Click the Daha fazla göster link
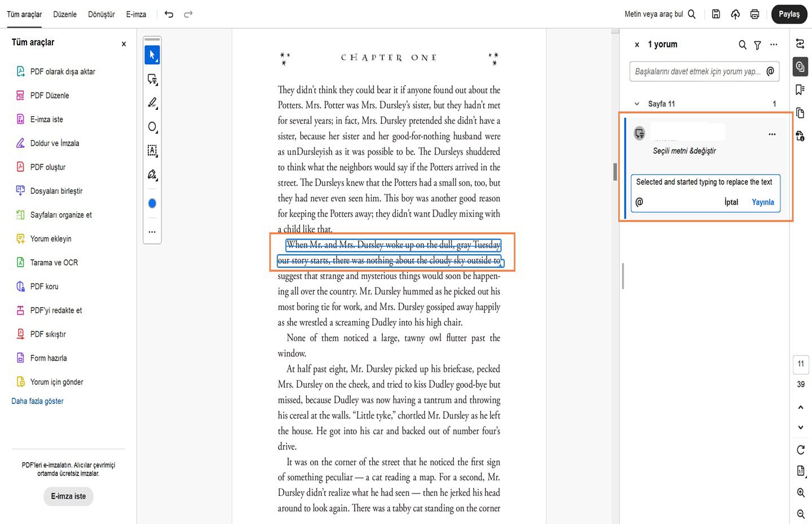Image resolution: width=812 pixels, height=524 pixels. [x=38, y=401]
